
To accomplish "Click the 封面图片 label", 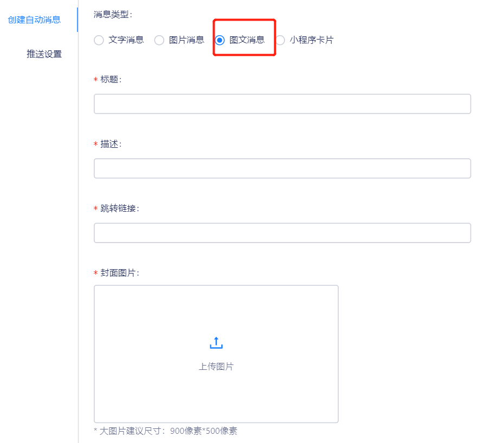I will coord(120,273).
